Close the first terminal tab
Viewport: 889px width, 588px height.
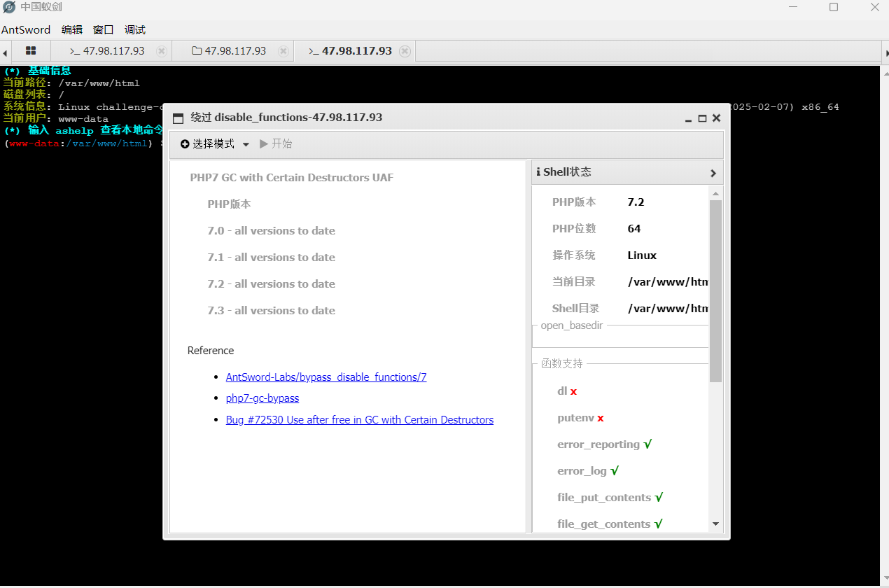pyautogui.click(x=161, y=50)
